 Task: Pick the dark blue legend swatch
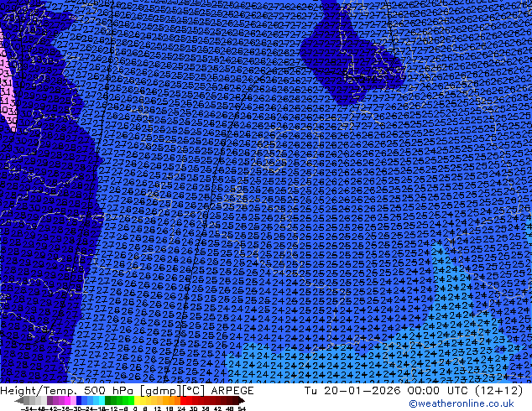point(79,400)
